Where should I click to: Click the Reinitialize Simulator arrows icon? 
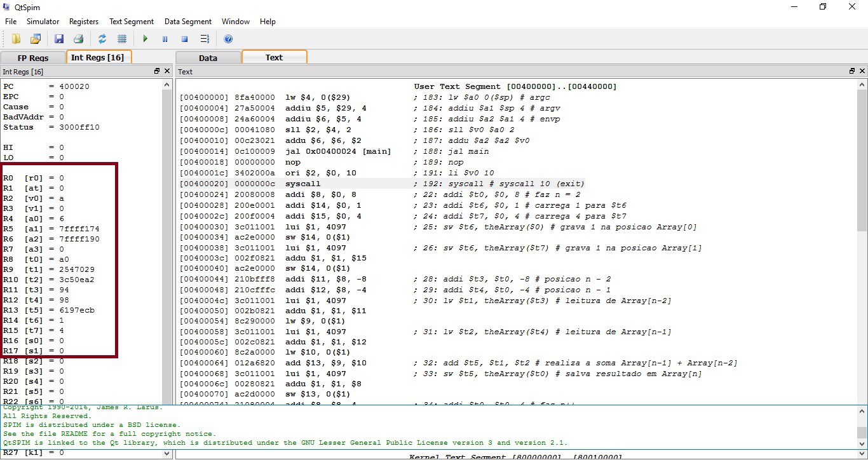click(x=102, y=39)
